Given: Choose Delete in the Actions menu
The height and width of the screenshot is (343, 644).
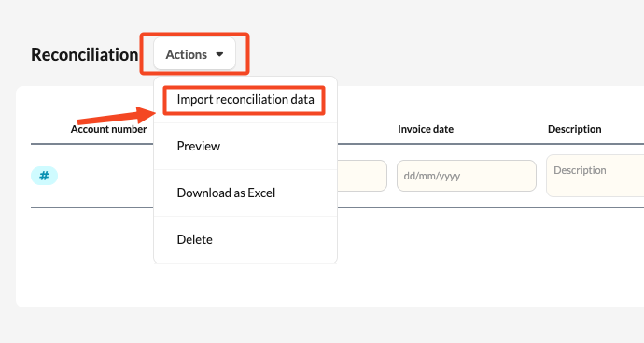Looking at the screenshot, I should click(245, 239).
